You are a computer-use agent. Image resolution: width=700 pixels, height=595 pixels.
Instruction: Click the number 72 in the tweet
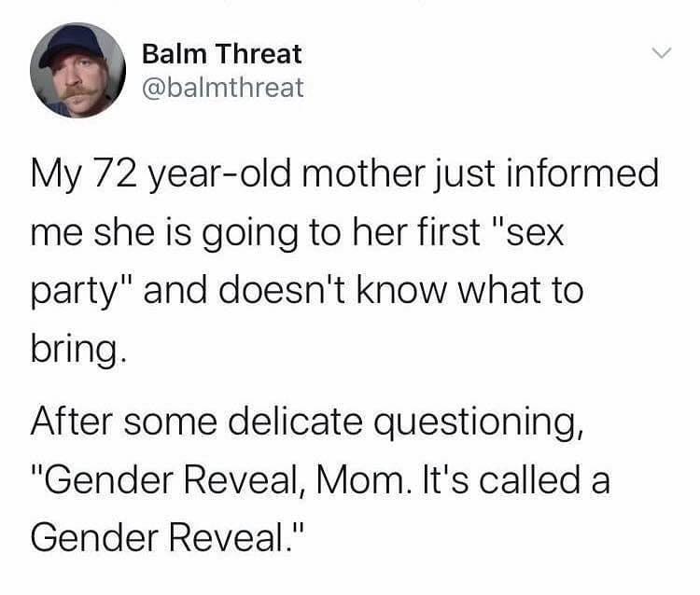[x=114, y=173]
